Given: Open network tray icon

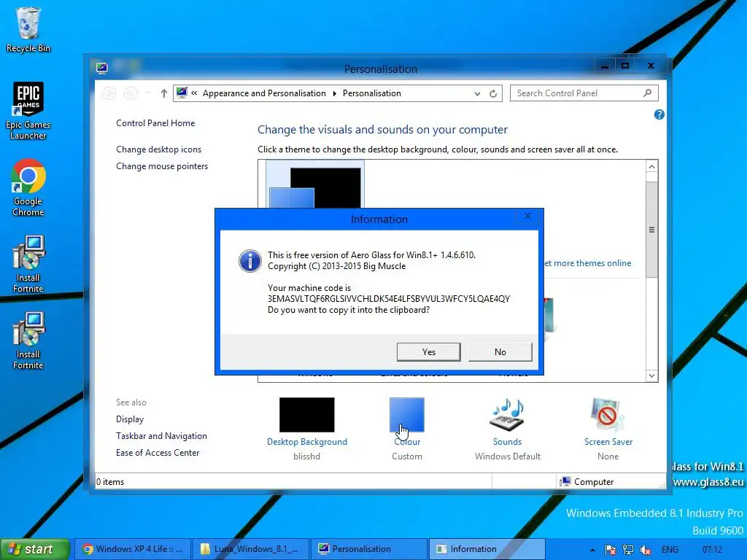Looking at the screenshot, I should (628, 550).
